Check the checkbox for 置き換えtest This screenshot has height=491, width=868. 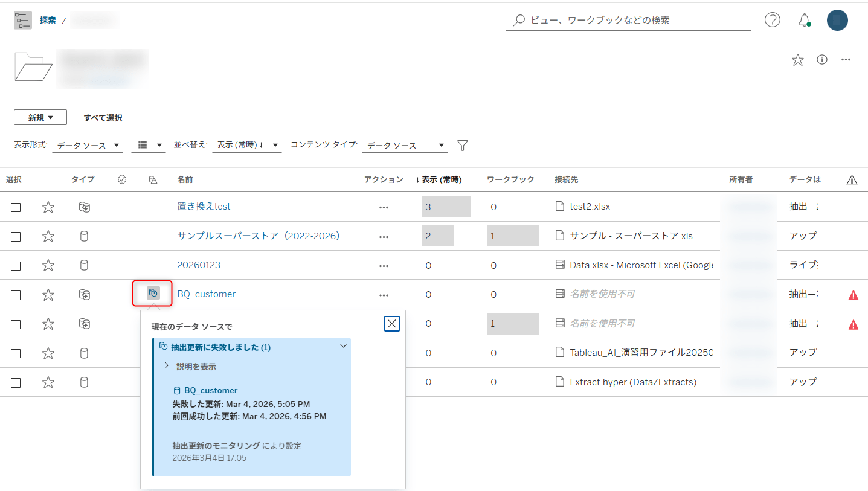click(15, 207)
